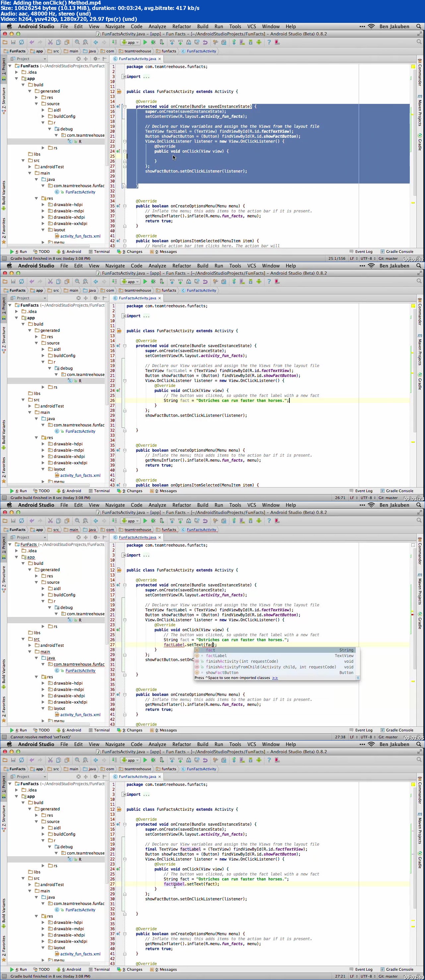Click the Make Project icon in second frame toolbar
425x980 pixels.
pyautogui.click(x=114, y=281)
